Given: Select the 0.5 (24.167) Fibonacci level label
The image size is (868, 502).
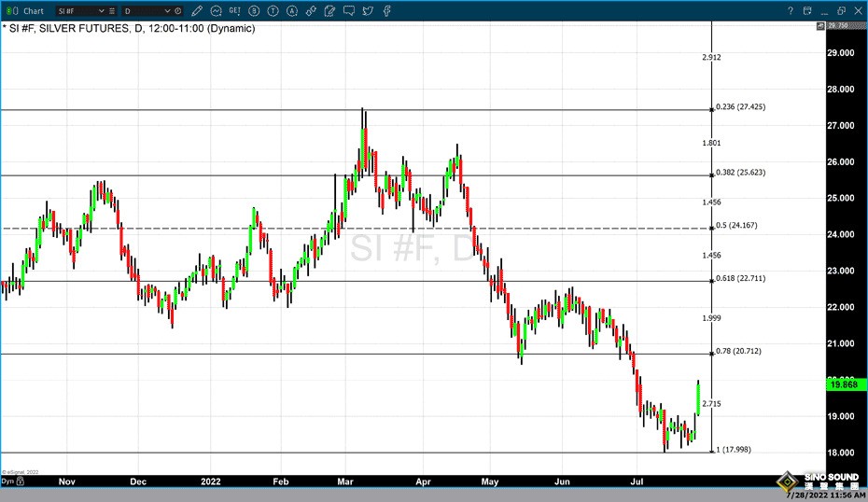Looking at the screenshot, I should (x=736, y=225).
